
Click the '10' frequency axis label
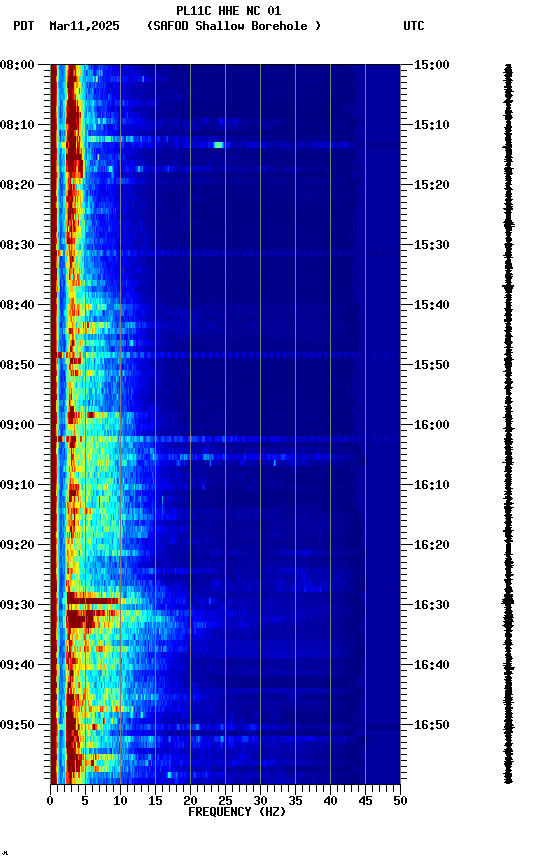click(120, 801)
